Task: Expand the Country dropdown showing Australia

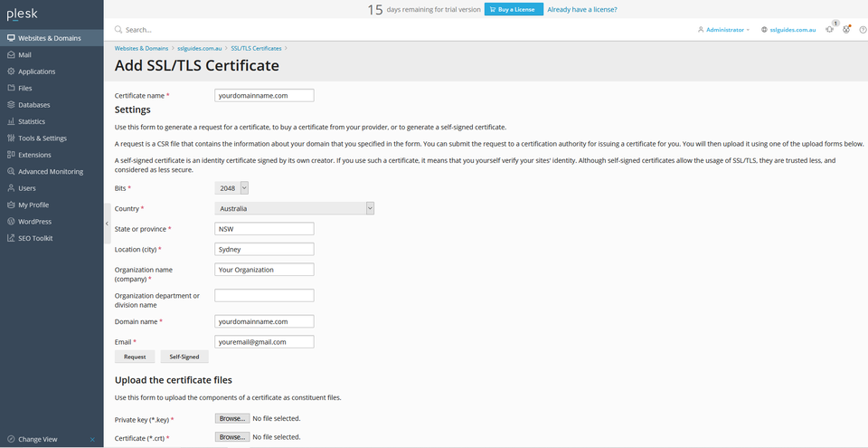Action: pos(295,208)
